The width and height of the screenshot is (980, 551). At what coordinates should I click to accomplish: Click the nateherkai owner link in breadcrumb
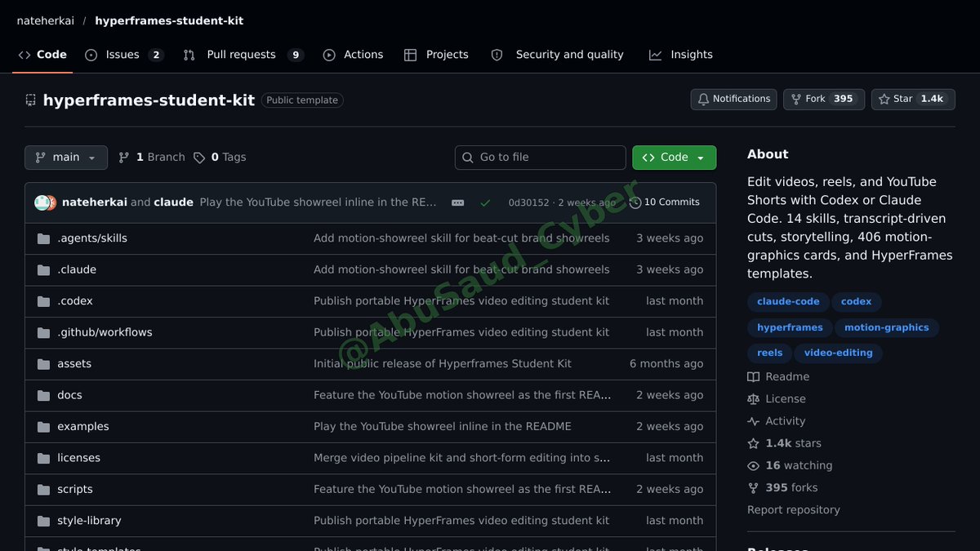pos(46,20)
